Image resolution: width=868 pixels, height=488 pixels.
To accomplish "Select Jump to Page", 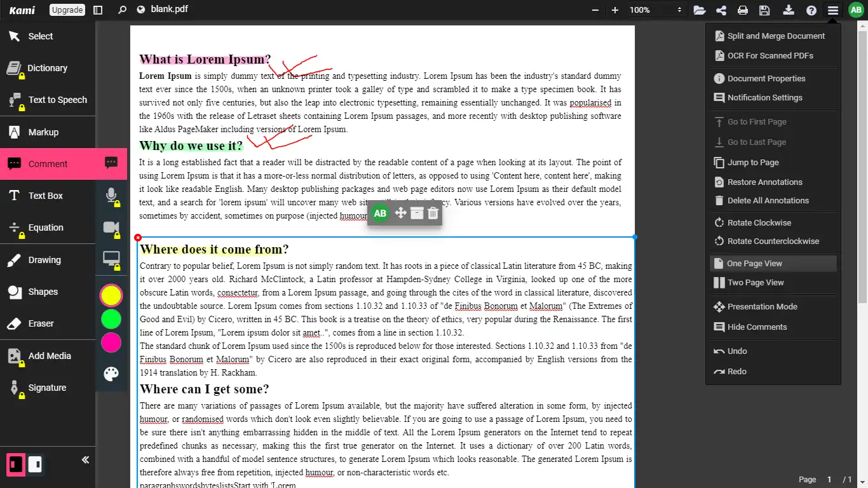I will [773, 163].
